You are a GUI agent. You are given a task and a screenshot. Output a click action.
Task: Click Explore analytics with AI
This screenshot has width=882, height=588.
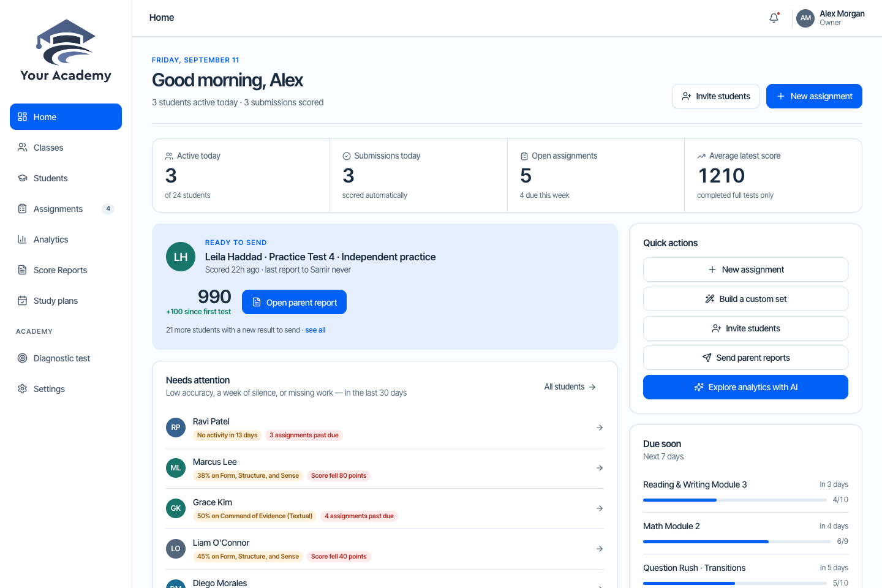click(745, 387)
